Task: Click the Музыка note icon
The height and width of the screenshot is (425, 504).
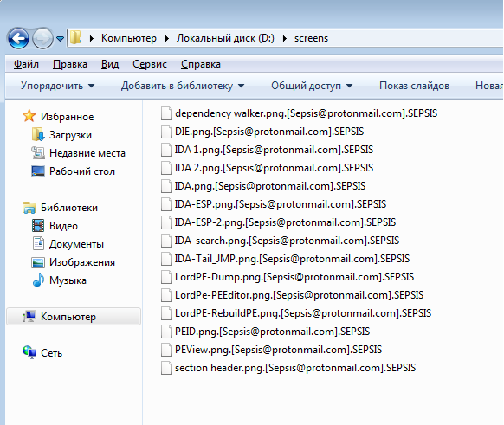Action: point(38,280)
